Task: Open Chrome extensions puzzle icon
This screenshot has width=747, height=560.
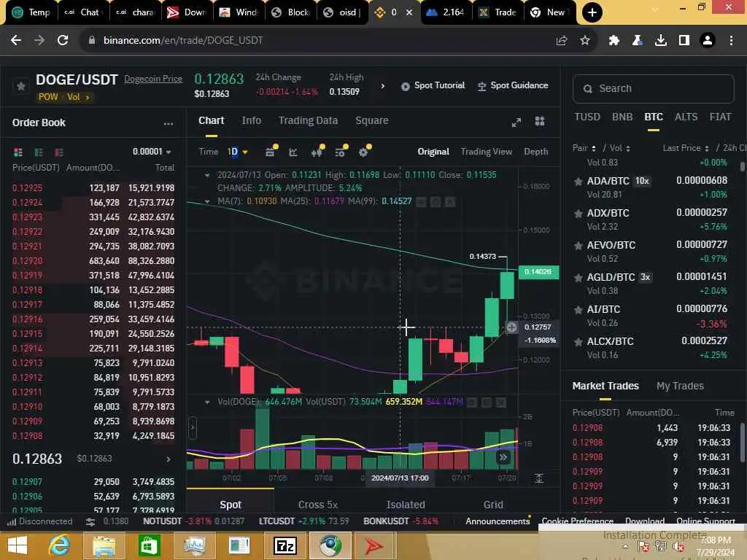Action: point(614,41)
